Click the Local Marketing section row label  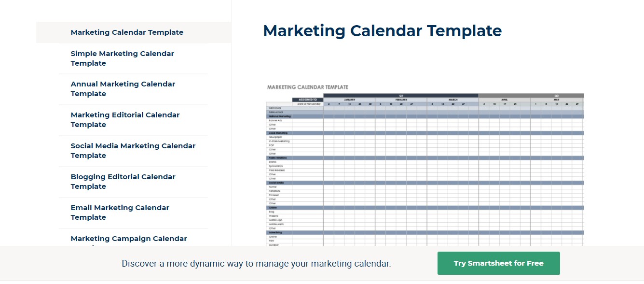tap(278, 133)
